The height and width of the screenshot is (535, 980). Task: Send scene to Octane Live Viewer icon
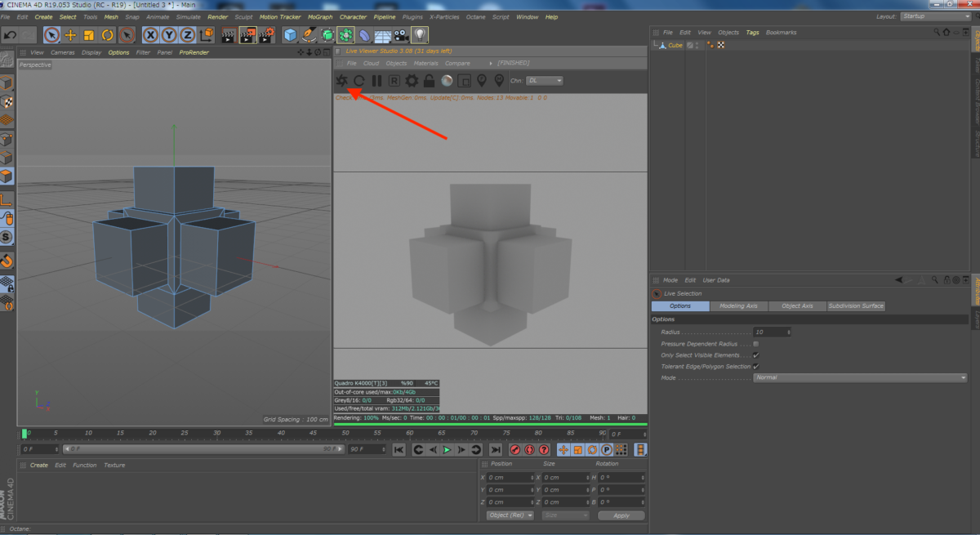point(341,81)
